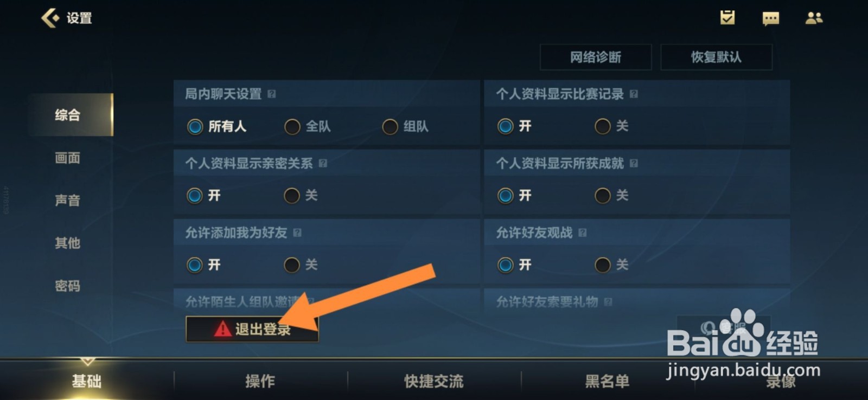This screenshot has height=400, width=868.
Task: Show help for 允许好友观战
Action: point(582,233)
